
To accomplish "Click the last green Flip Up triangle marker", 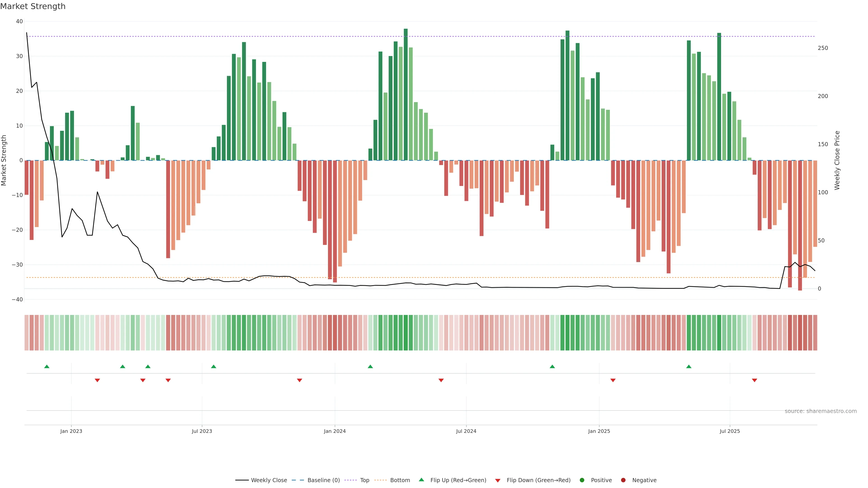I will click(x=689, y=366).
